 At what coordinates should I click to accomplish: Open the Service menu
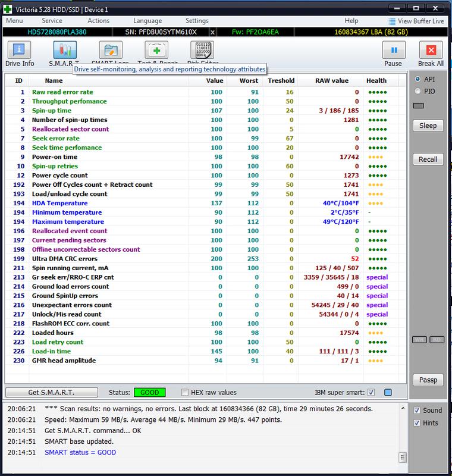tap(52, 21)
